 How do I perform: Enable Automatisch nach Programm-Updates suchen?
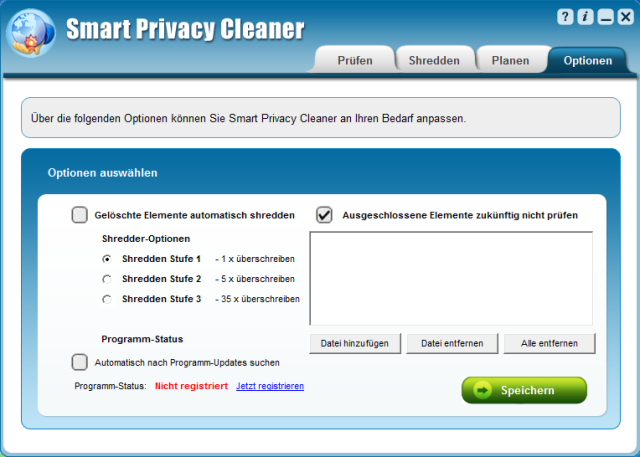pyautogui.click(x=80, y=362)
